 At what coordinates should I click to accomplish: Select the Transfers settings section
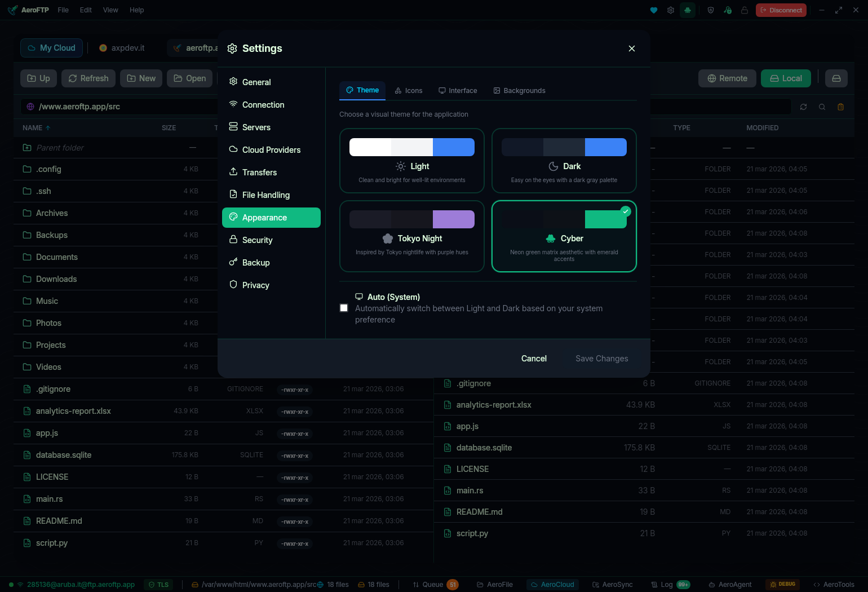pyautogui.click(x=259, y=172)
